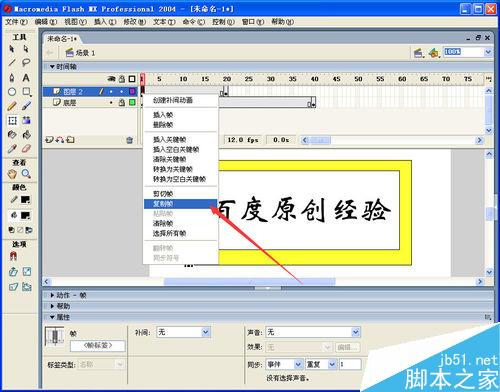Screen dimensions: 500x392
Task: Select the Hand tool
Action: point(12,174)
